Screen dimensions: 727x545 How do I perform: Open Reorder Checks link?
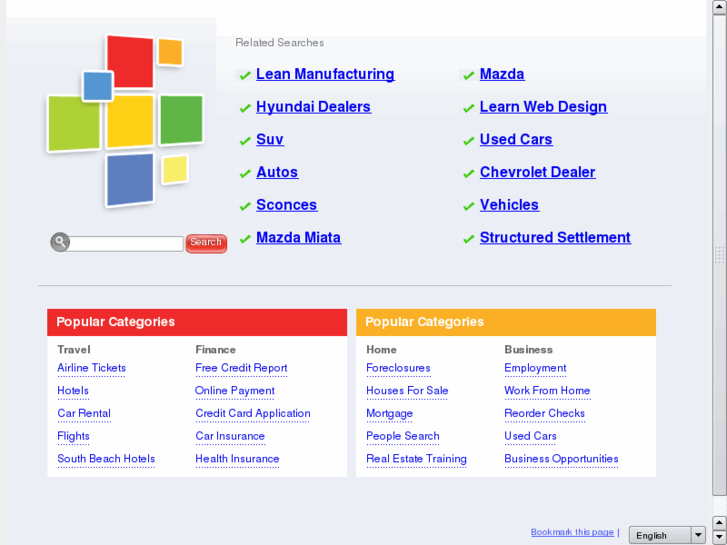(x=544, y=414)
